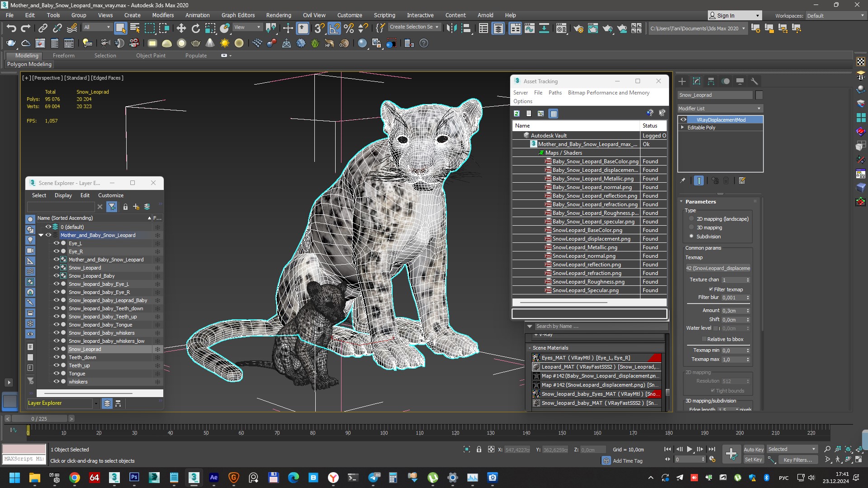868x488 pixels.
Task: Click the Pin Stack icon
Action: (x=683, y=180)
